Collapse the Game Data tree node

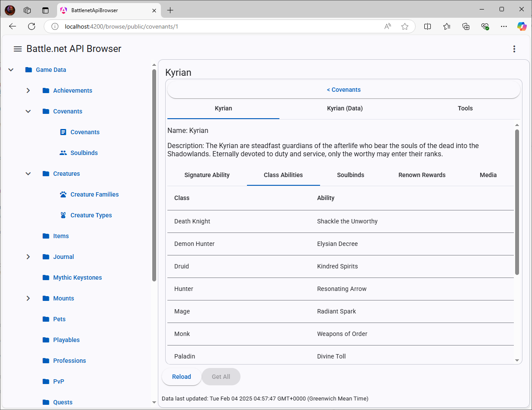pyautogui.click(x=11, y=70)
